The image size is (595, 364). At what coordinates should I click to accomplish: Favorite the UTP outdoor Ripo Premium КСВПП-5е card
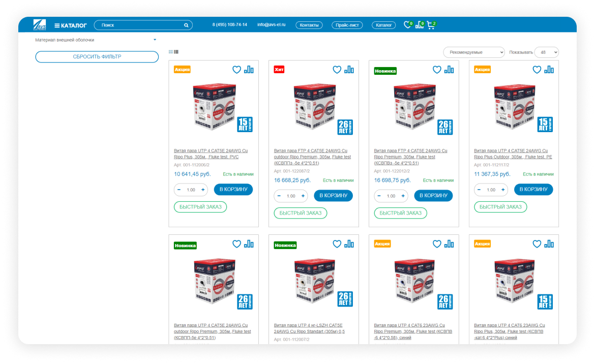(236, 244)
